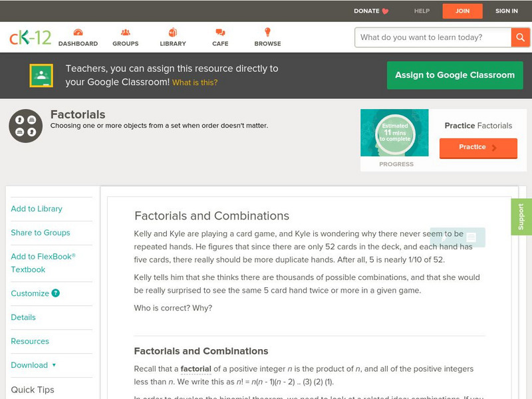Open the Browse lightbulb icon
The height and width of the screenshot is (399, 532).
(268, 32)
